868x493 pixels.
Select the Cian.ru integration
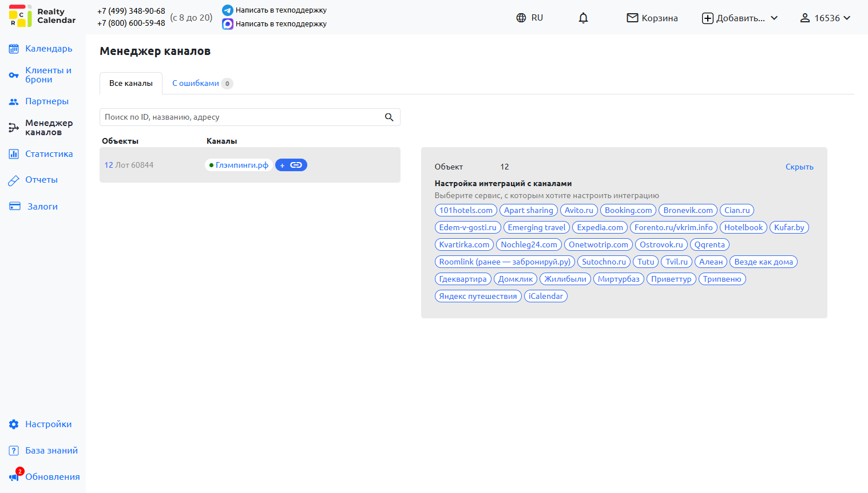click(x=737, y=210)
